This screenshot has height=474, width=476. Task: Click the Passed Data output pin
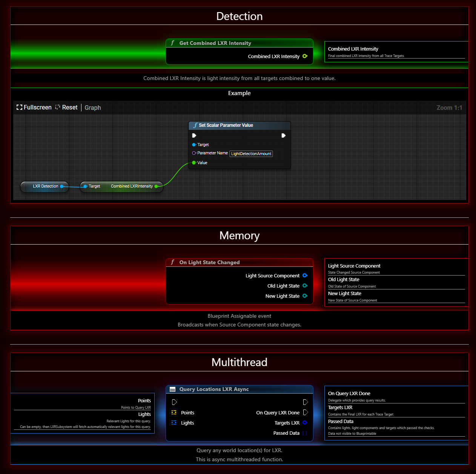(x=305, y=433)
